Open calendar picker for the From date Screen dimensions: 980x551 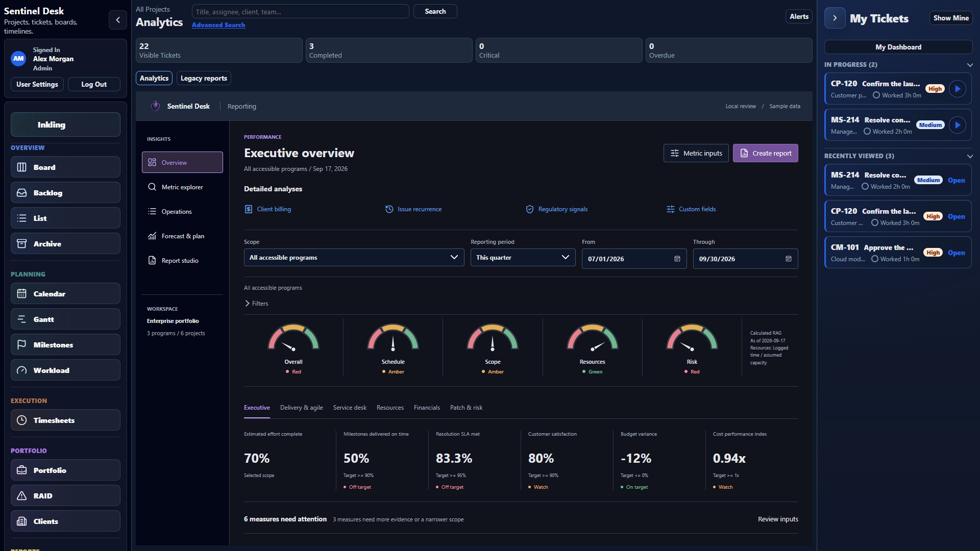[x=677, y=259]
